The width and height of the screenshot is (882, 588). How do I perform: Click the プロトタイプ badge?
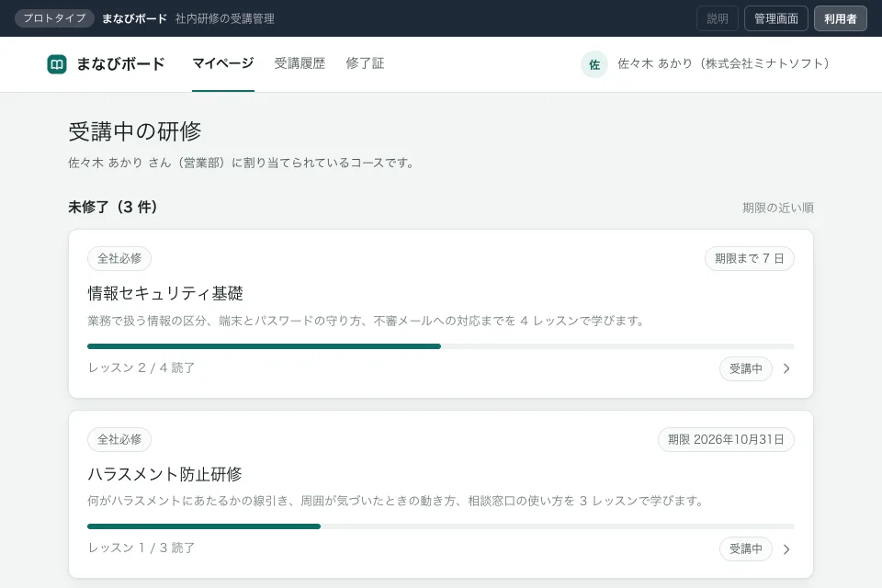[x=54, y=18]
